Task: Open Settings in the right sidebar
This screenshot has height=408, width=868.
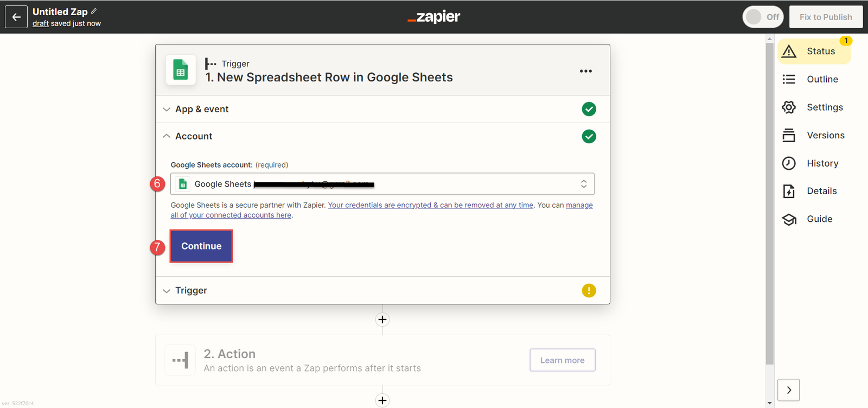Action: click(824, 107)
